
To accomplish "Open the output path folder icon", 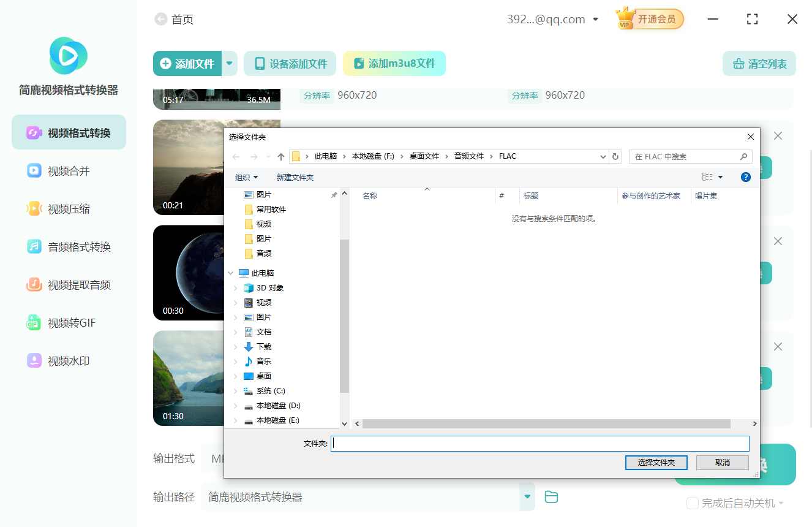I will pos(551,497).
